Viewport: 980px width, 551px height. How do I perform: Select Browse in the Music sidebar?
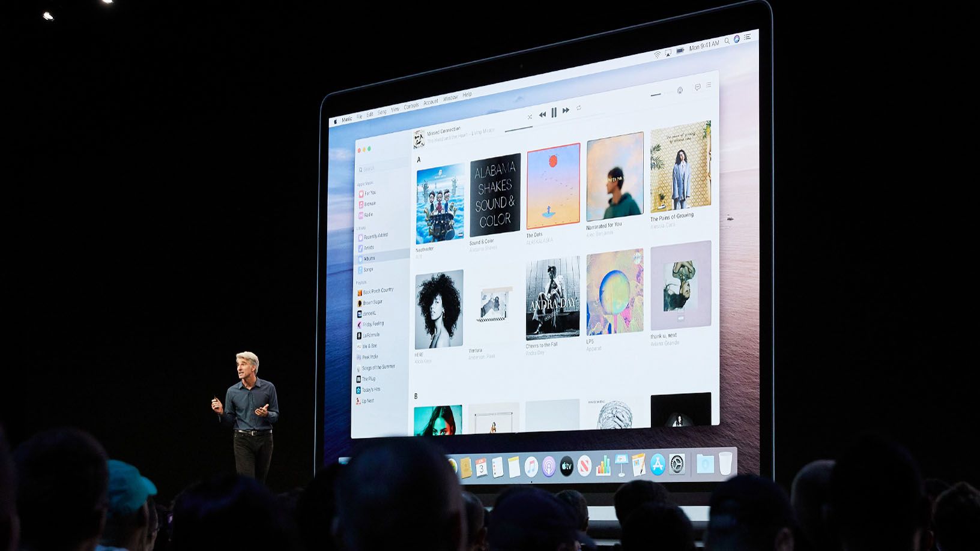369,203
